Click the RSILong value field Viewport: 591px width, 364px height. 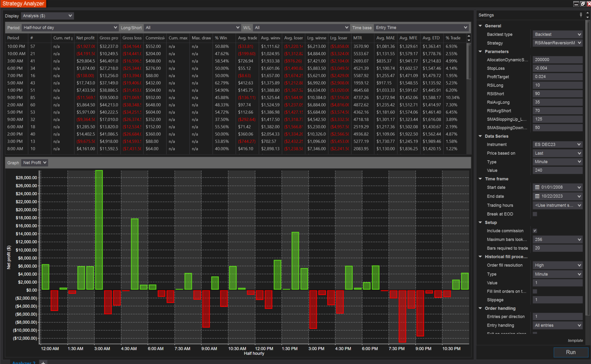point(558,85)
